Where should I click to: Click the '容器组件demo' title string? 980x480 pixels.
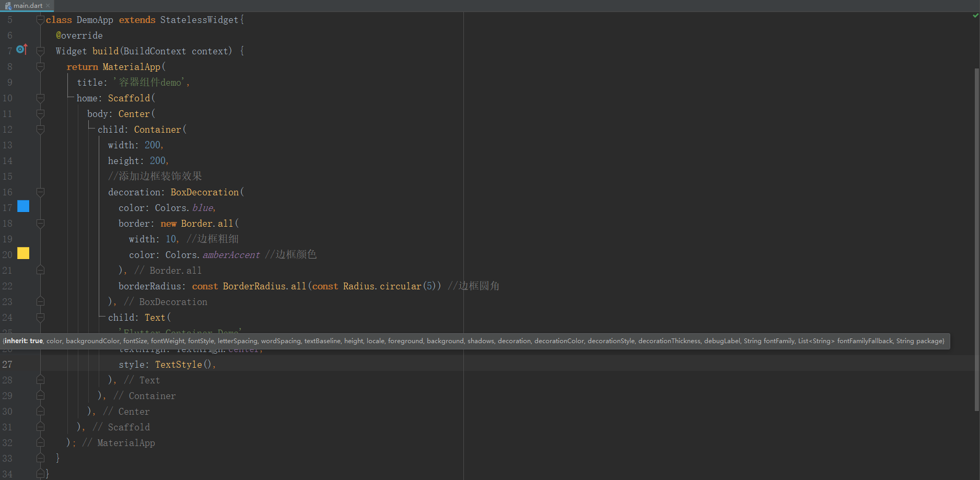(150, 83)
